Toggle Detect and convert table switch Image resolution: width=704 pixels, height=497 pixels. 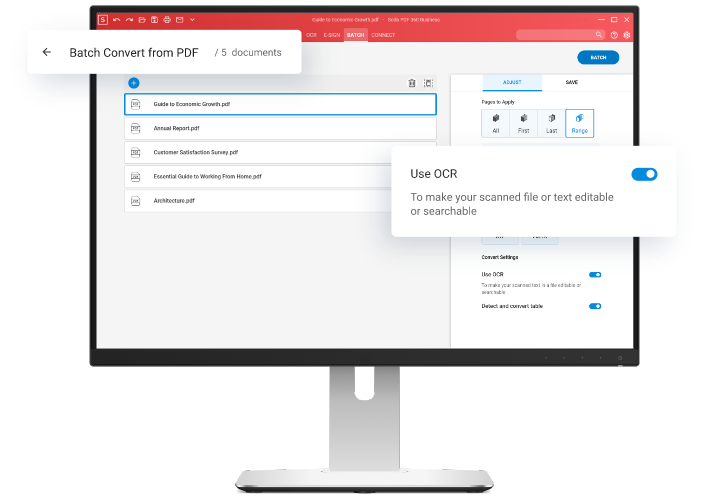(x=595, y=306)
